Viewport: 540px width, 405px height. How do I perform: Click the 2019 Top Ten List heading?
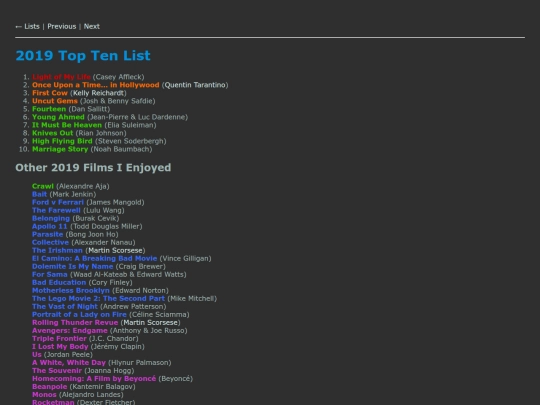pos(83,56)
